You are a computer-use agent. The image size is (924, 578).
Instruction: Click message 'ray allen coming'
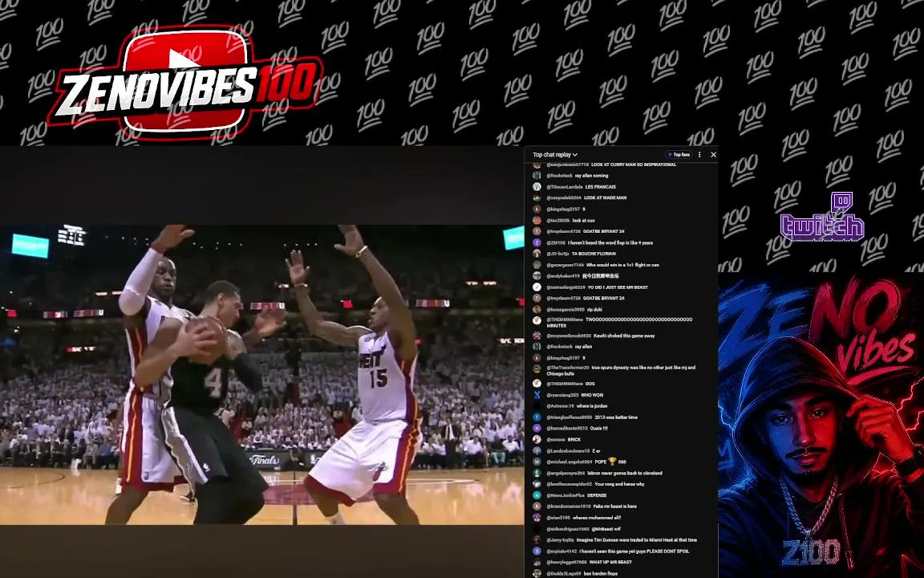[591, 175]
